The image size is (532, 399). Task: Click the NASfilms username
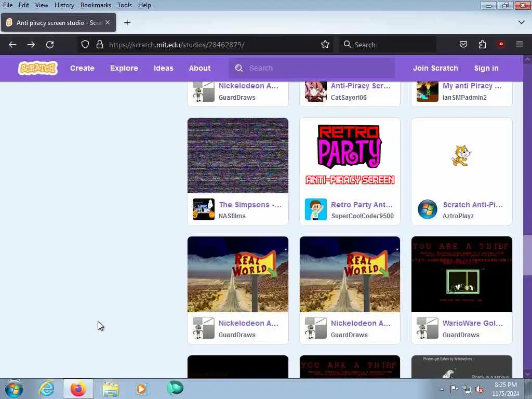pyautogui.click(x=232, y=216)
